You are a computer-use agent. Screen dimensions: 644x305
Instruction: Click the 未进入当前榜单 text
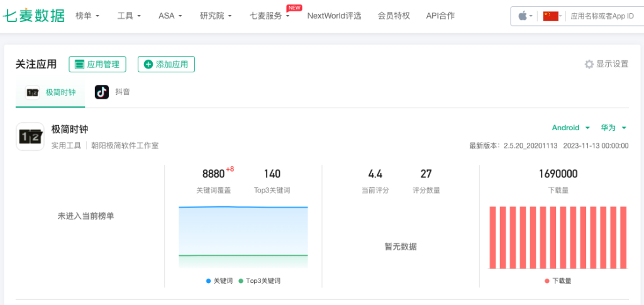coord(86,216)
